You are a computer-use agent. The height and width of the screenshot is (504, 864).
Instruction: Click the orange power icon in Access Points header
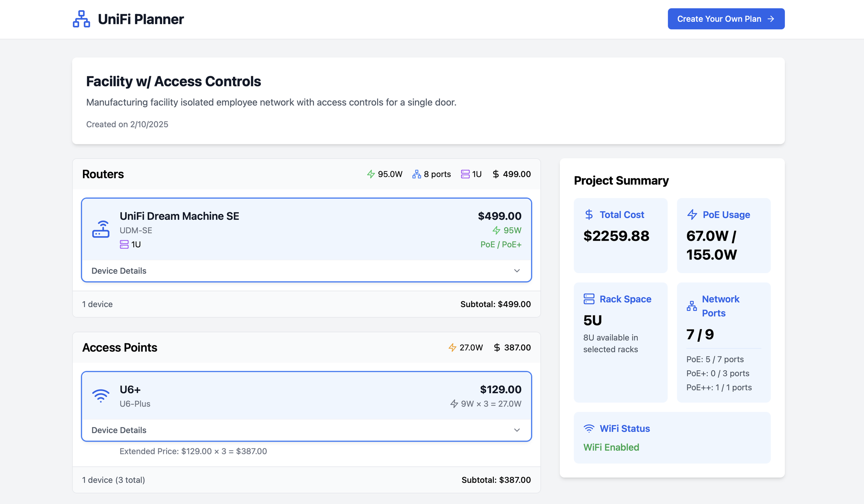coord(452,348)
